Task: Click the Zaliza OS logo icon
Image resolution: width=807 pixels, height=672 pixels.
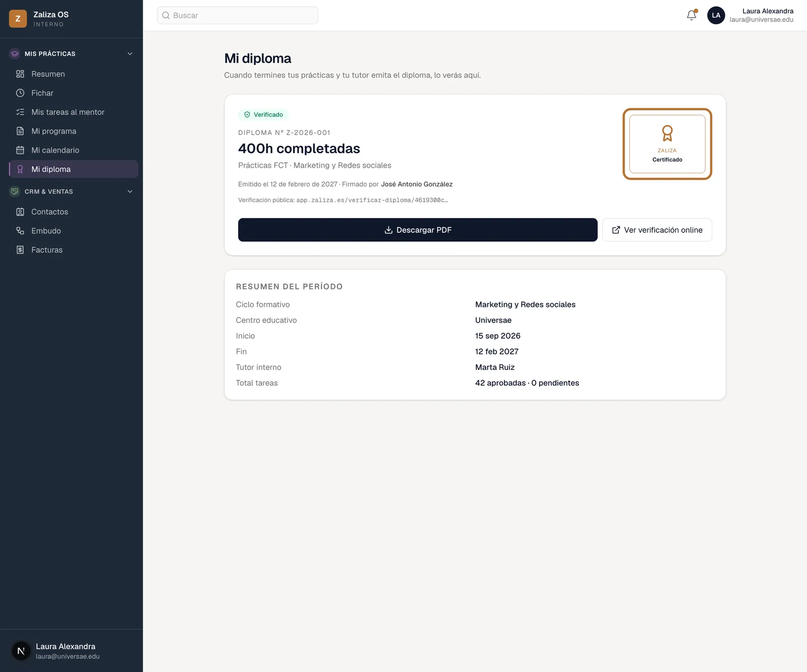Action: tap(18, 19)
